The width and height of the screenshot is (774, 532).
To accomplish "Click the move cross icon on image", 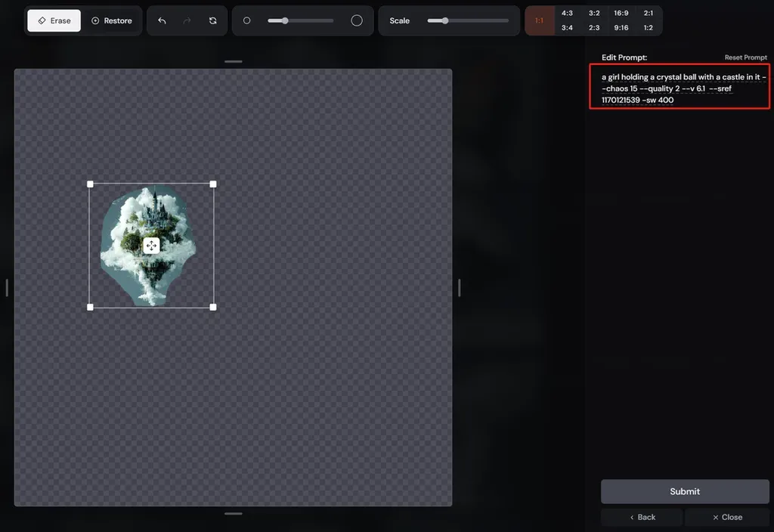I will pyautogui.click(x=151, y=246).
